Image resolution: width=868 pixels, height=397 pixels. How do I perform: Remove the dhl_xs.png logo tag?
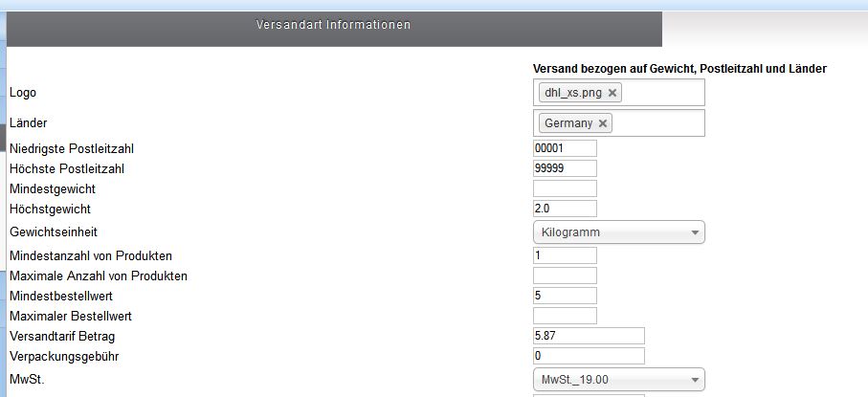pyautogui.click(x=612, y=93)
